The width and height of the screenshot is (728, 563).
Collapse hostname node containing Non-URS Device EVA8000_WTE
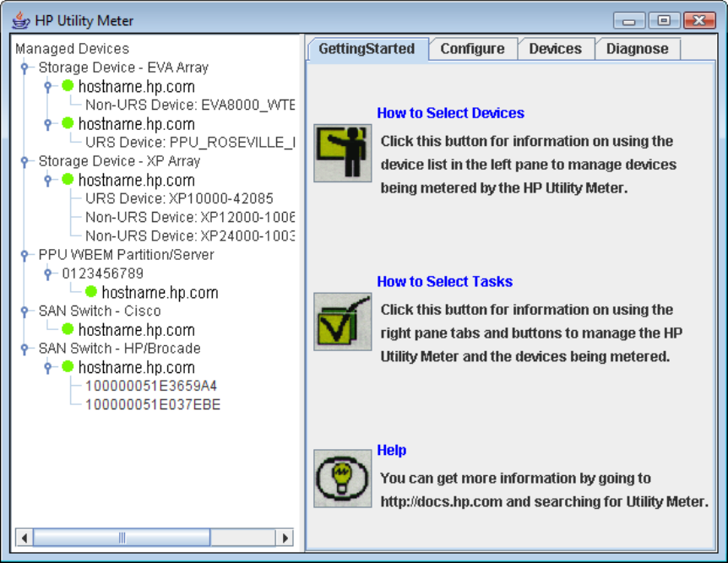[x=48, y=86]
